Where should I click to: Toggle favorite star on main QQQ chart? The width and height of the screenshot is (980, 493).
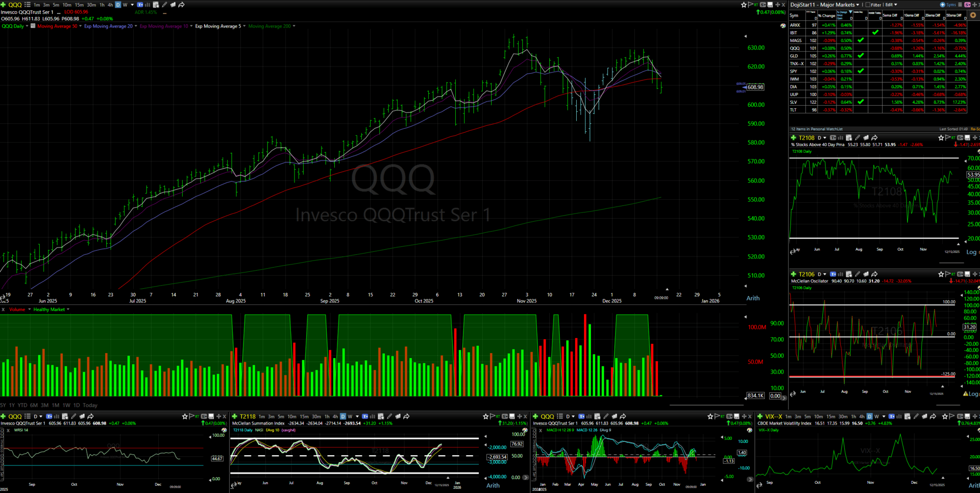(x=744, y=5)
